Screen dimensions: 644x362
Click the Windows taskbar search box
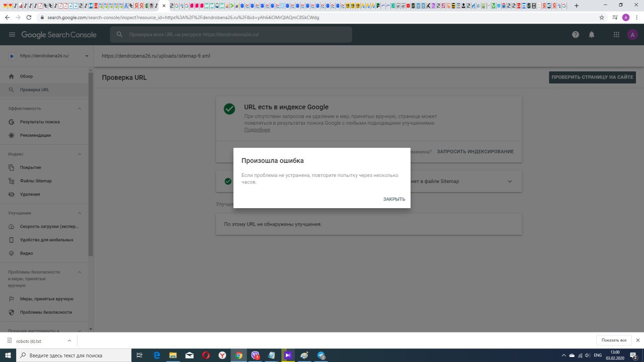74,355
